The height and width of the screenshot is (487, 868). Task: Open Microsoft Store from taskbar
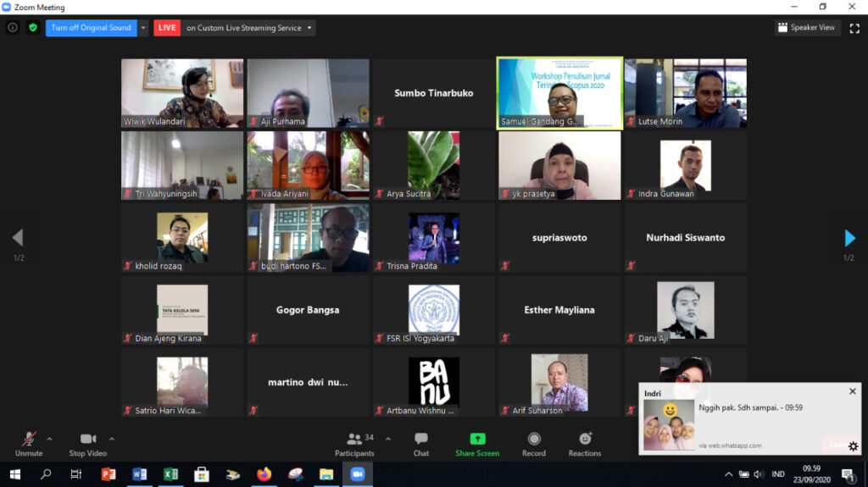202,474
